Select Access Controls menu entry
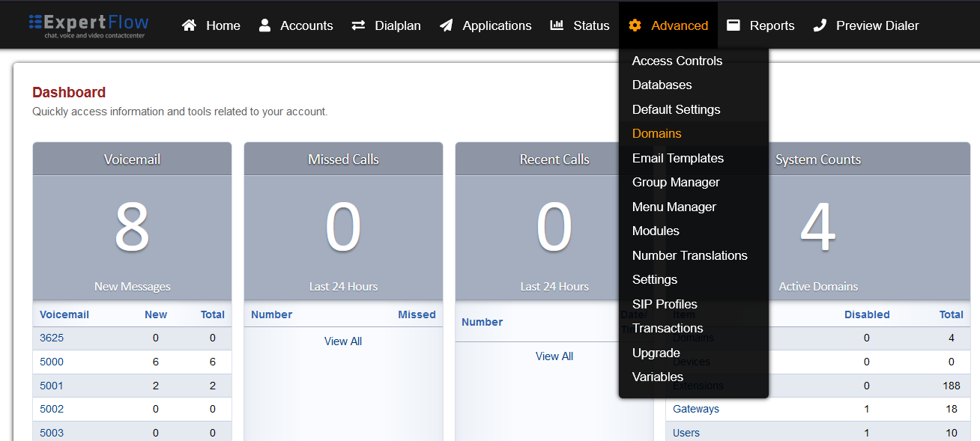 [x=677, y=61]
